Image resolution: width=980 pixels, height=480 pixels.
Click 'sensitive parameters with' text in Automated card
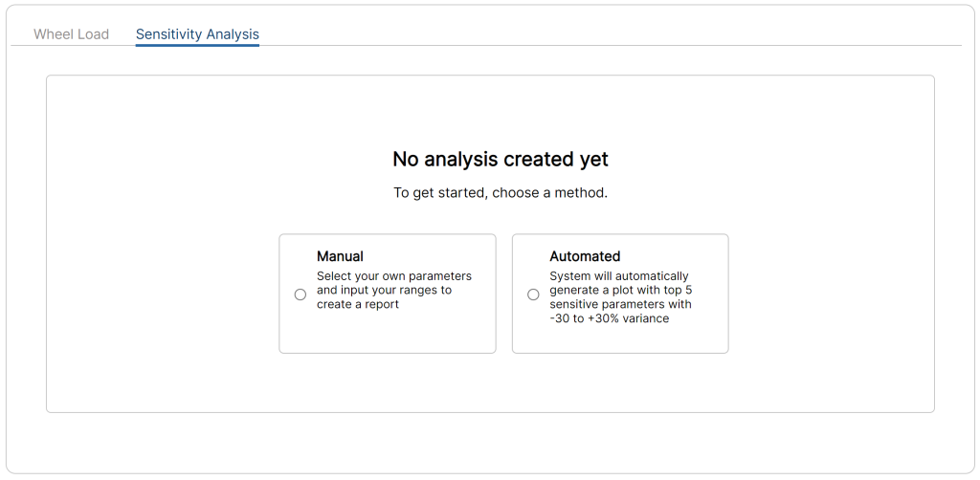click(x=620, y=305)
